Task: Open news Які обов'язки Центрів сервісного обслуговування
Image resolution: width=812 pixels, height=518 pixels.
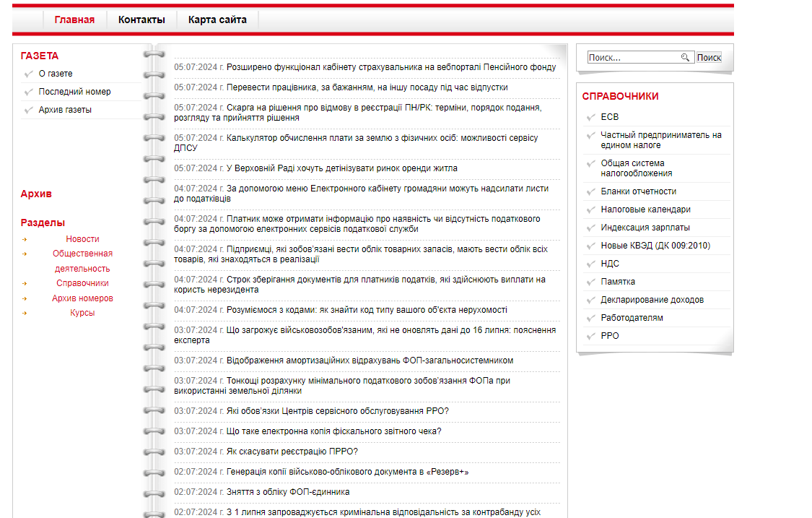Action: [338, 411]
